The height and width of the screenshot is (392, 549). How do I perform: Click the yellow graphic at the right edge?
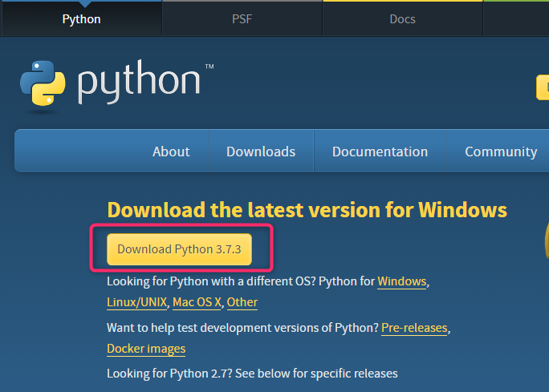[545, 243]
